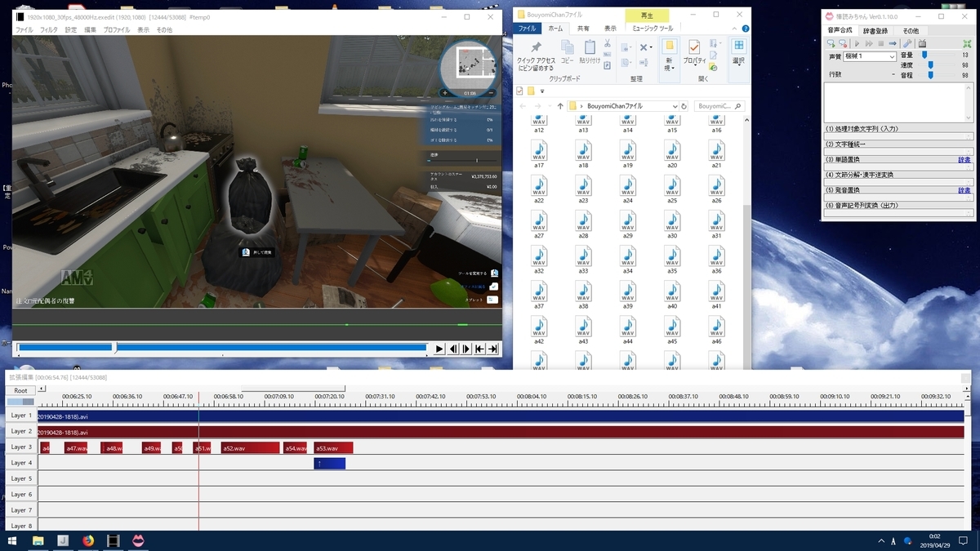
Task: Open the 設定 menu in AviUtl
Action: 71,29
